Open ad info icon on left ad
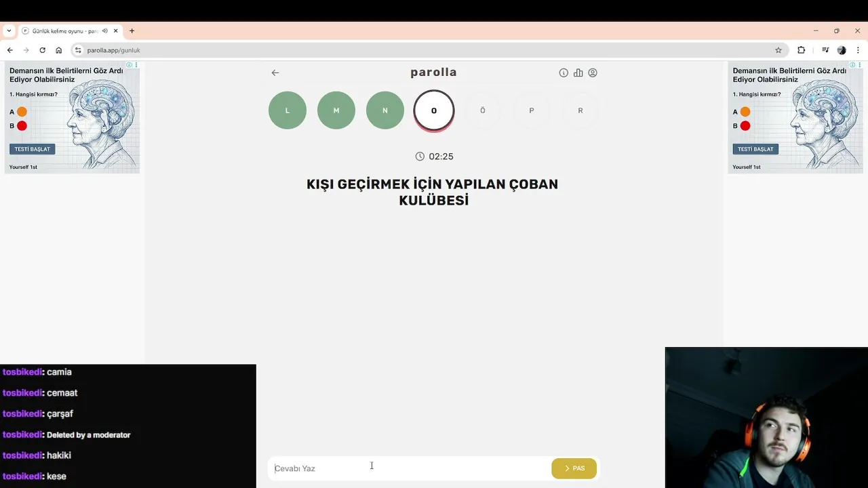This screenshot has width=868, height=488. pos(130,65)
